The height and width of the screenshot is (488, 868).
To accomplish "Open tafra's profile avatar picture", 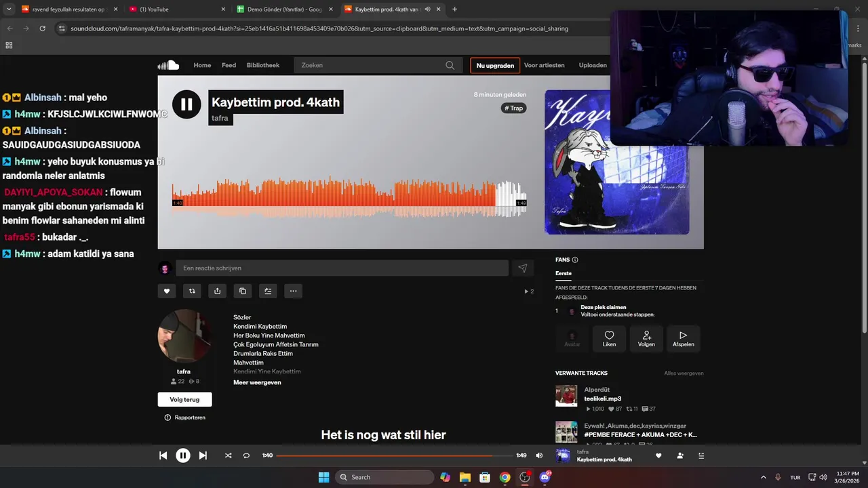I will (184, 336).
